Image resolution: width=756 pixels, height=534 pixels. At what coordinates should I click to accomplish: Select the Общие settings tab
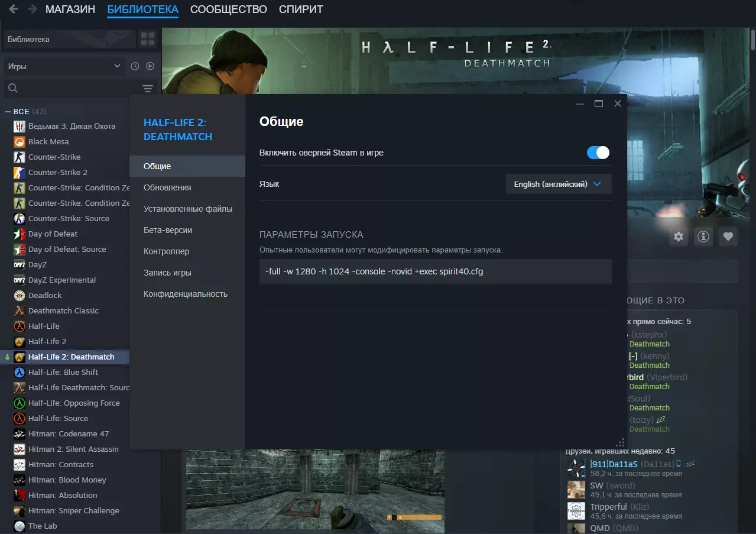point(187,166)
